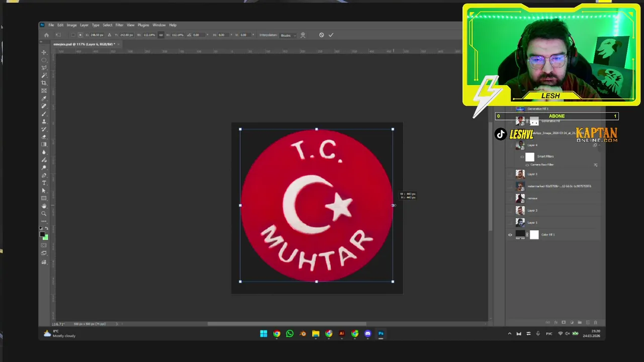Select the Brush tool
This screenshot has height=362, width=644.
[x=44, y=114]
